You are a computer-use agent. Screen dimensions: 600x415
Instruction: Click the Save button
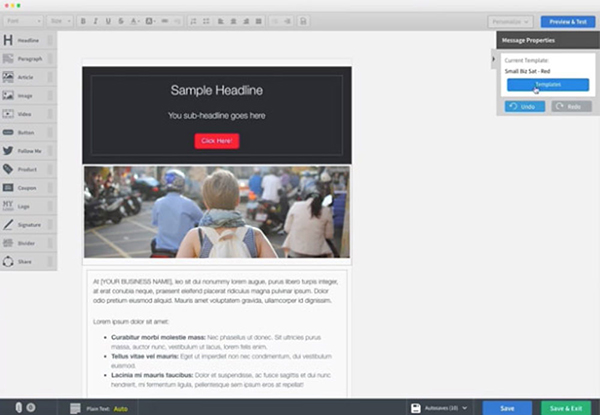tap(507, 408)
